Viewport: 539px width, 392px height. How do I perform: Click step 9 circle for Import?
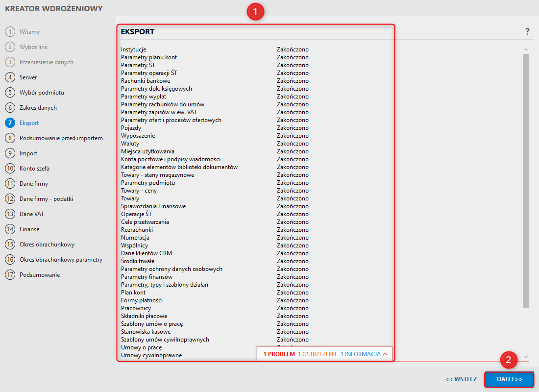[x=10, y=153]
